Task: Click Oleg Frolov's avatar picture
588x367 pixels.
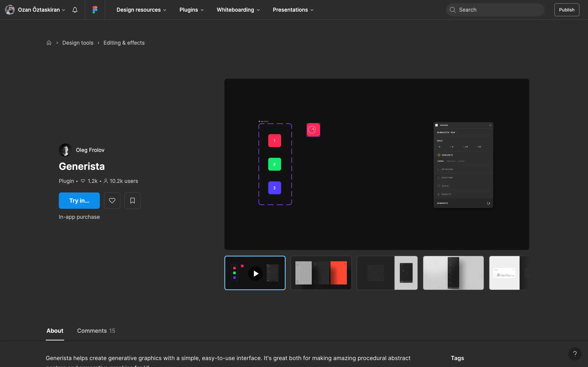Action: point(65,150)
